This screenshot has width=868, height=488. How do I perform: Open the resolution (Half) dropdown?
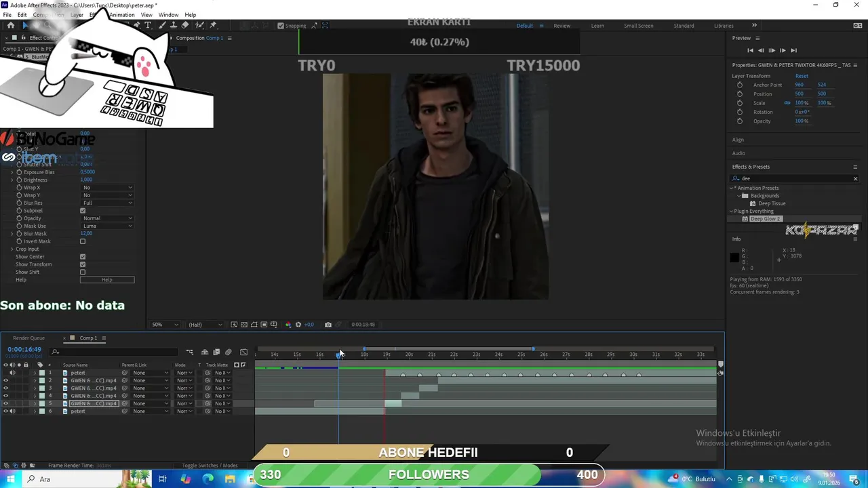204,325
